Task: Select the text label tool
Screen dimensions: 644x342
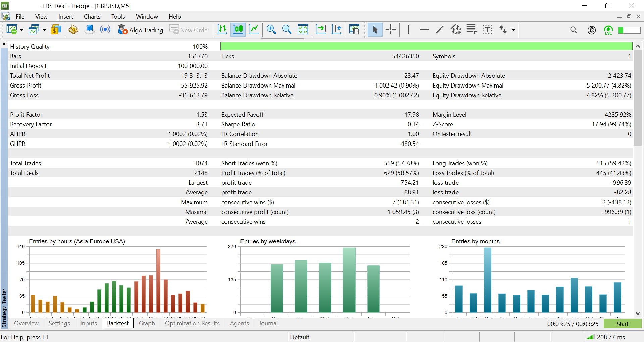Action: point(487,30)
